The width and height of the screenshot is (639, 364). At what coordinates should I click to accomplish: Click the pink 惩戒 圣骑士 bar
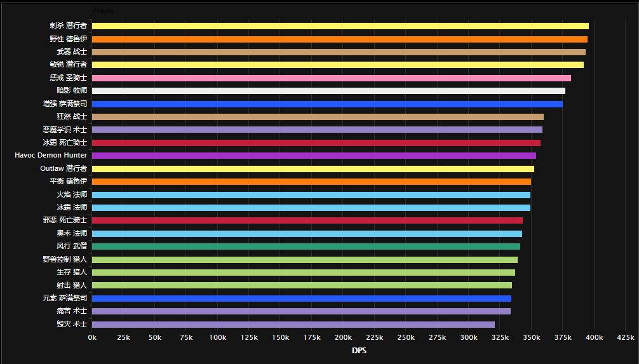click(x=332, y=78)
